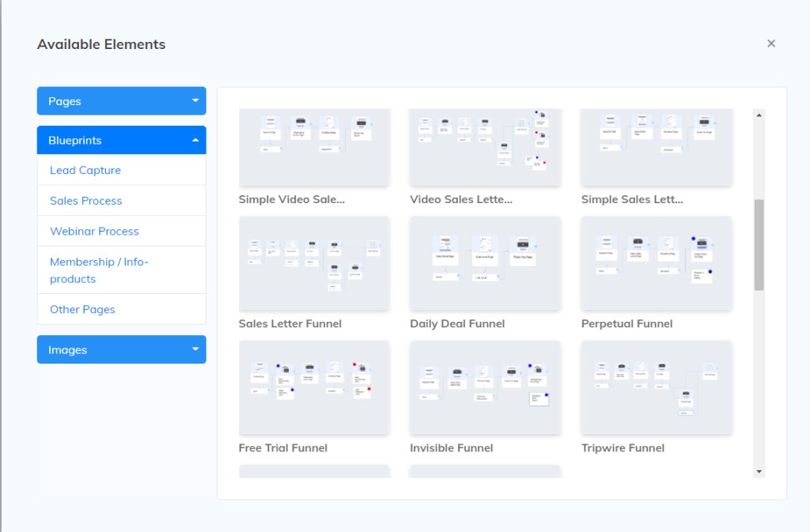Screen dimensions: 810x532
Task: Select the Free Trial Funnel thumbnail
Action: coord(314,387)
